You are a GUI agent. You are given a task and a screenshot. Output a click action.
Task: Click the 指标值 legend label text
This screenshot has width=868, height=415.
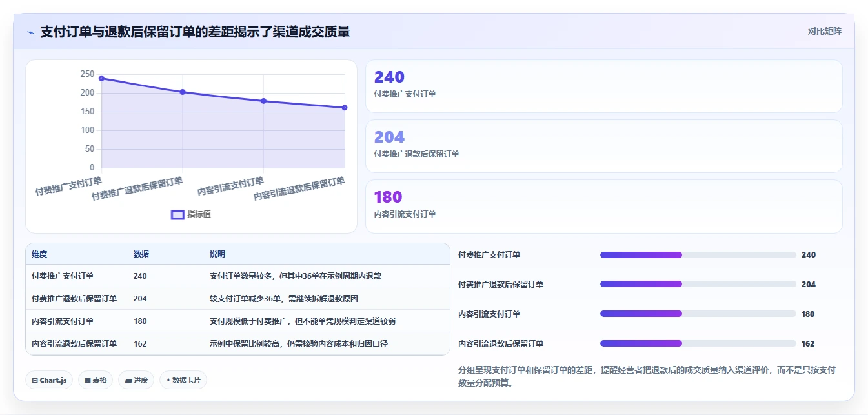199,214
